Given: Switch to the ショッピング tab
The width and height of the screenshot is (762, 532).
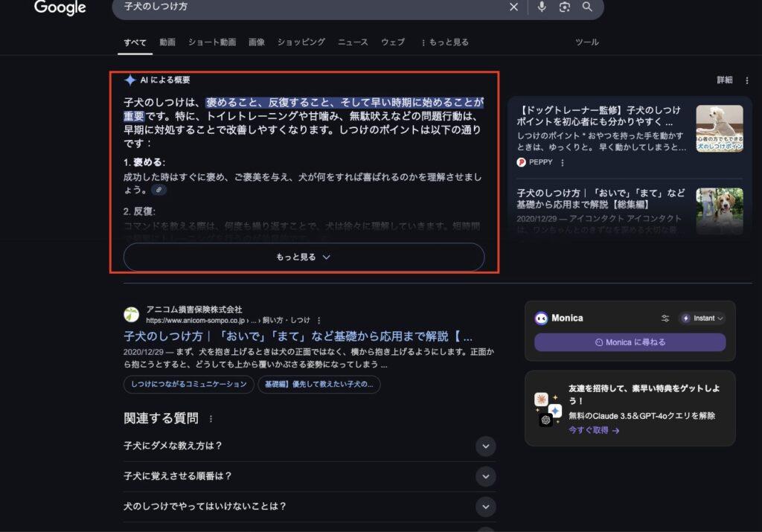Looking at the screenshot, I should point(301,42).
